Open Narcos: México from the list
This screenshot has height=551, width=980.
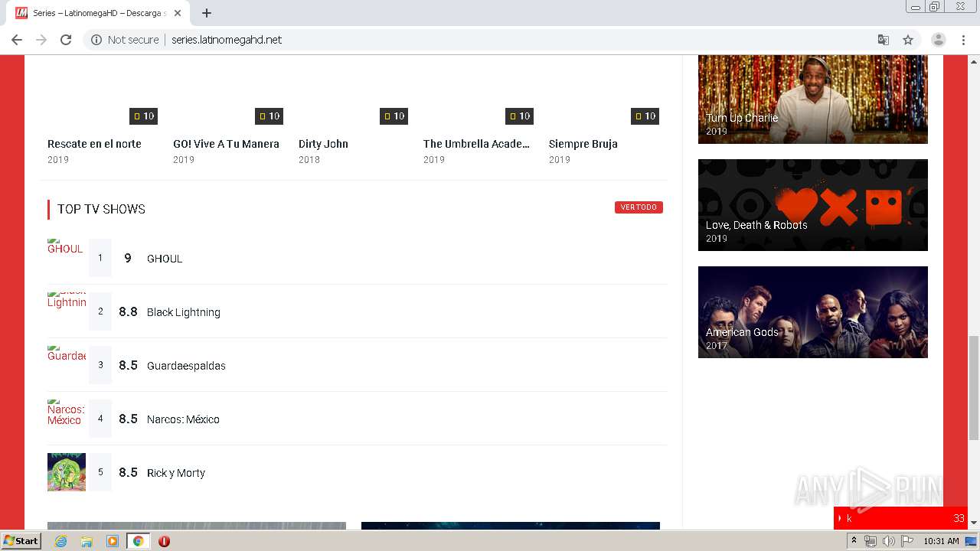pos(183,419)
